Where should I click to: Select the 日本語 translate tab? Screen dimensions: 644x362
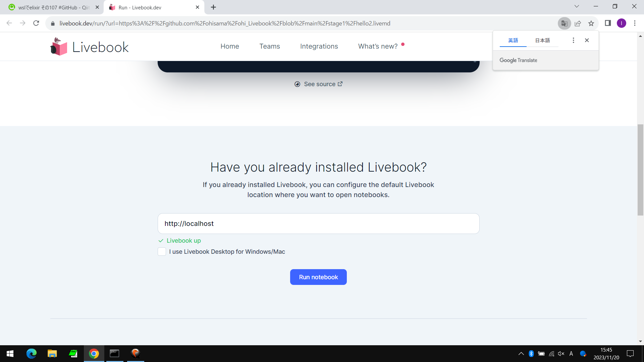pyautogui.click(x=542, y=40)
